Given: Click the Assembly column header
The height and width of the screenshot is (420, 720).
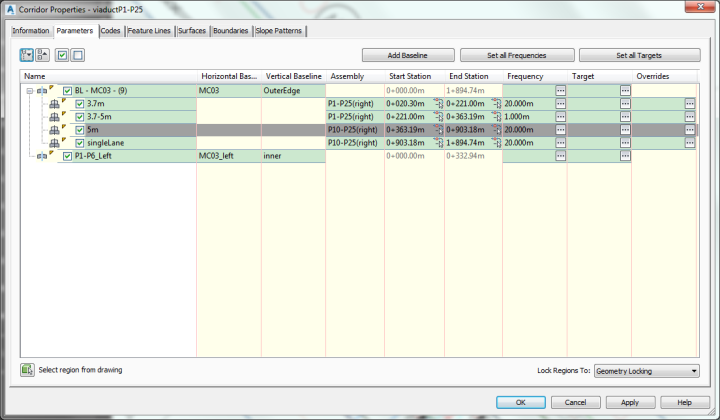Looking at the screenshot, I should tap(355, 76).
